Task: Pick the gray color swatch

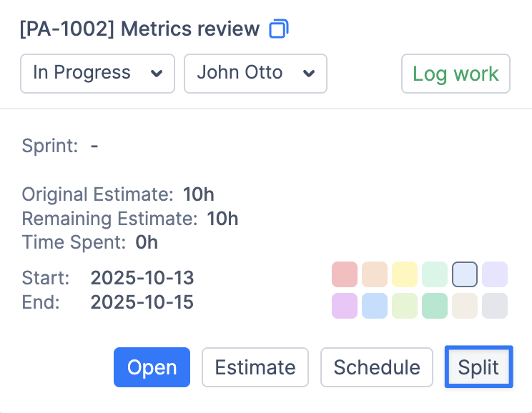Action: click(495, 306)
